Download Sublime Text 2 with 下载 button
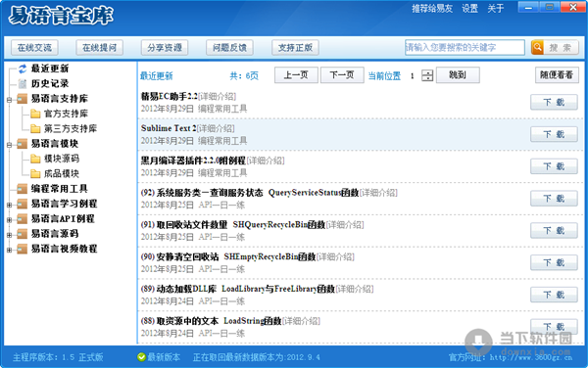This screenshot has width=588, height=368. pos(554,134)
